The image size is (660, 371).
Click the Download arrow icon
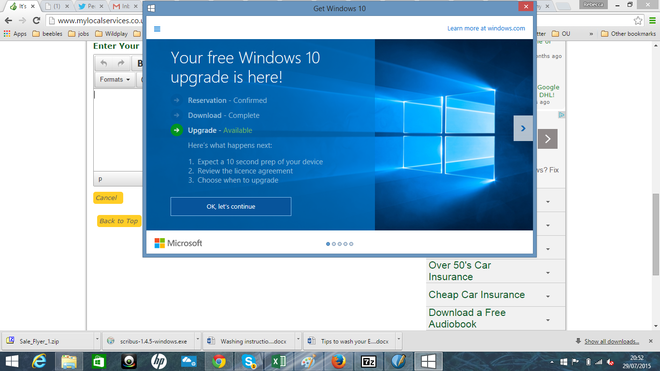pos(176,115)
